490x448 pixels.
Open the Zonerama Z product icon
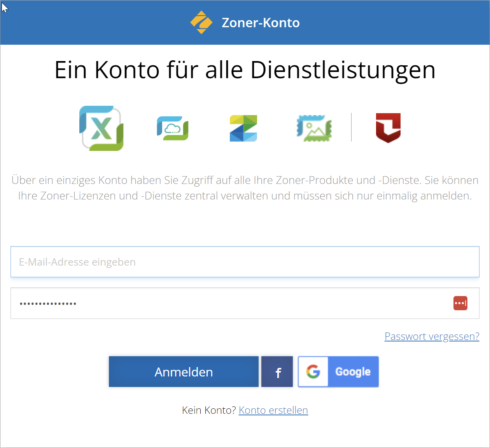pyautogui.click(x=243, y=128)
